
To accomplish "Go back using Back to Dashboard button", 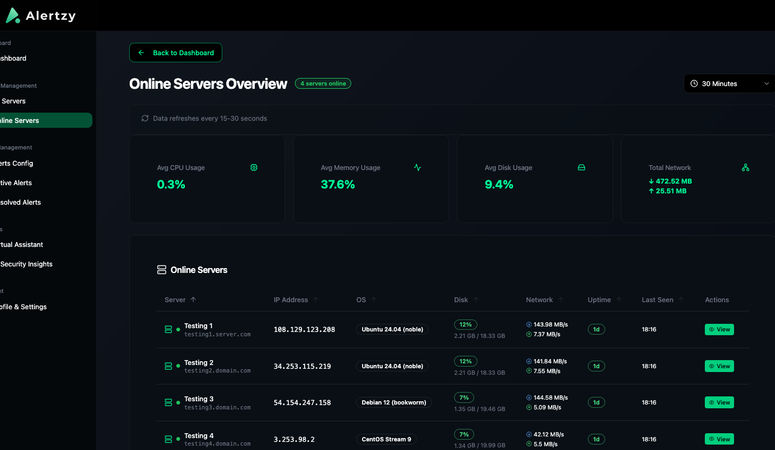I will point(176,52).
